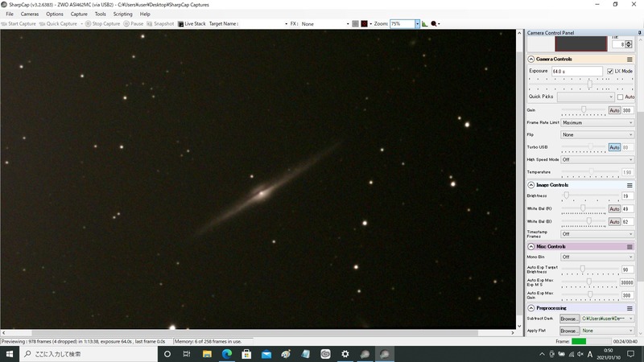Open Cortana circle on taskbar
The image size is (644, 362).
167,354
